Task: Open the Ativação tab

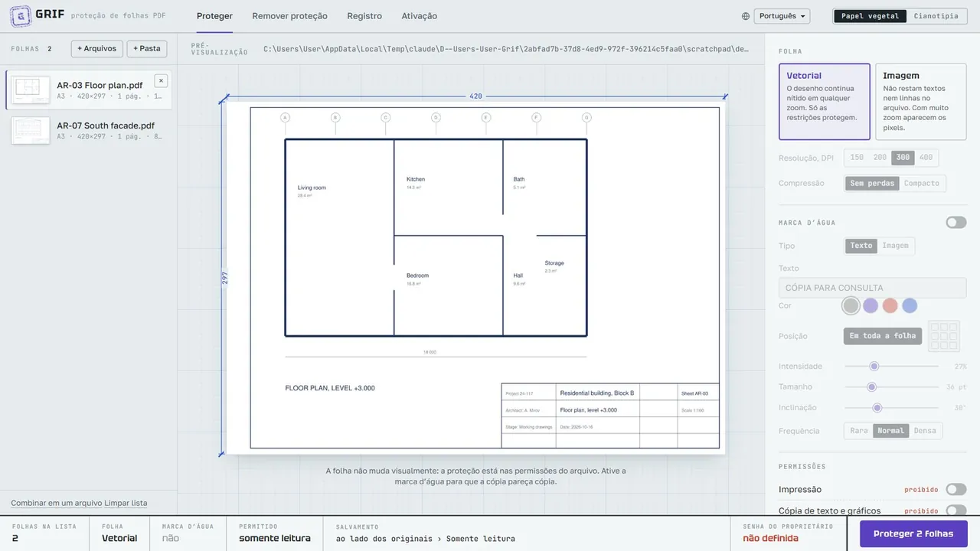Action: pos(420,16)
